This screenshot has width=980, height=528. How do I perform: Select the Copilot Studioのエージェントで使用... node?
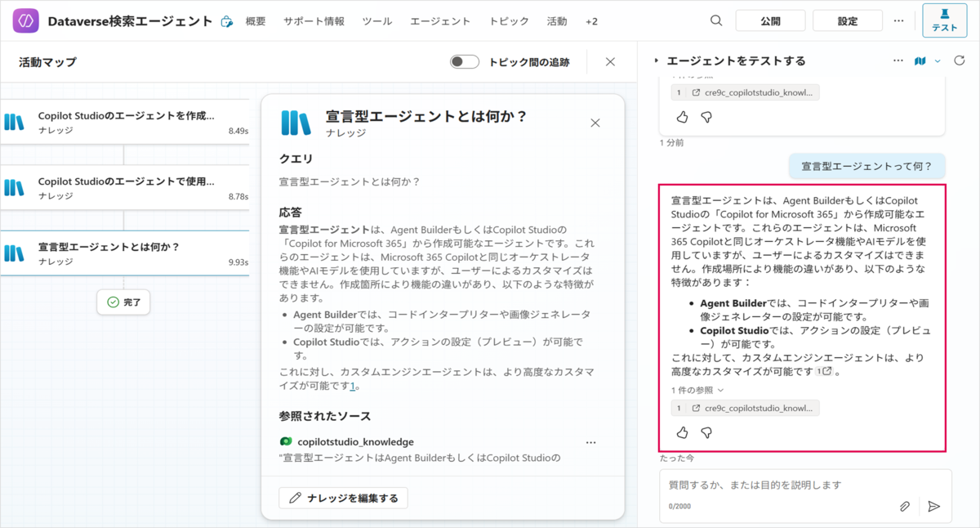pyautogui.click(x=124, y=188)
